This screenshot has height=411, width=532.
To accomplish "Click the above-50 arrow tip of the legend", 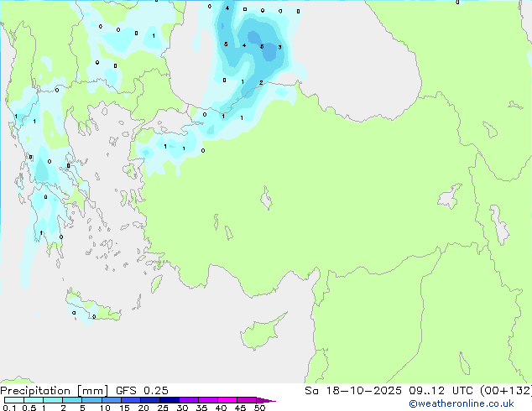I will click(x=266, y=400).
